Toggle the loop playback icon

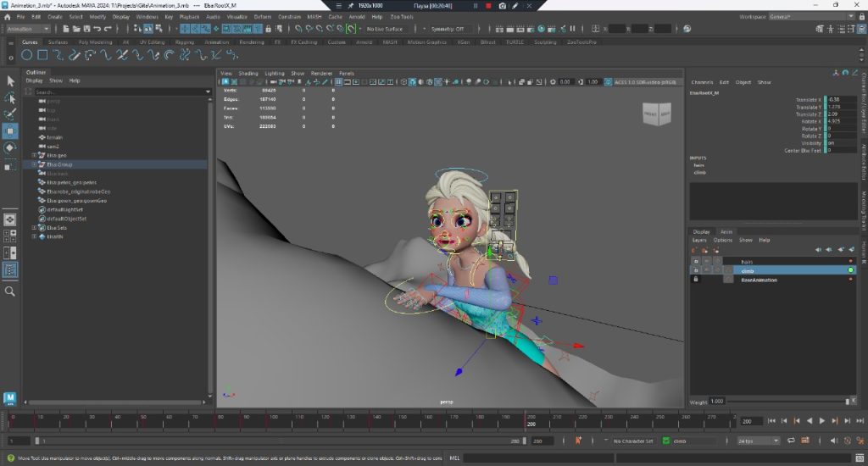[791, 441]
